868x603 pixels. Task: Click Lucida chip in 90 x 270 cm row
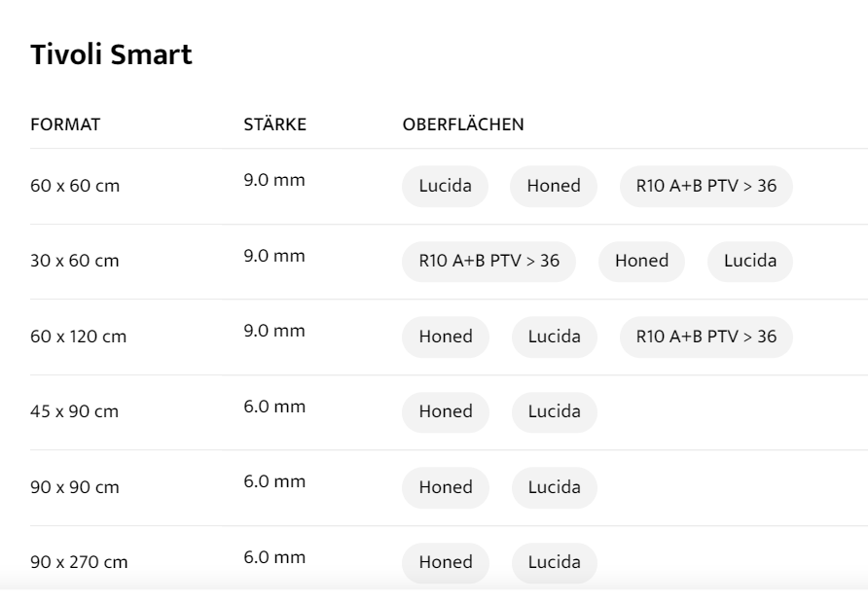click(554, 562)
